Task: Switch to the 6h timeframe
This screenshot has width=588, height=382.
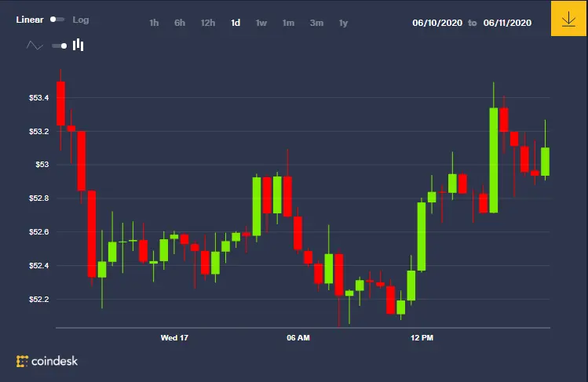Action: 180,23
